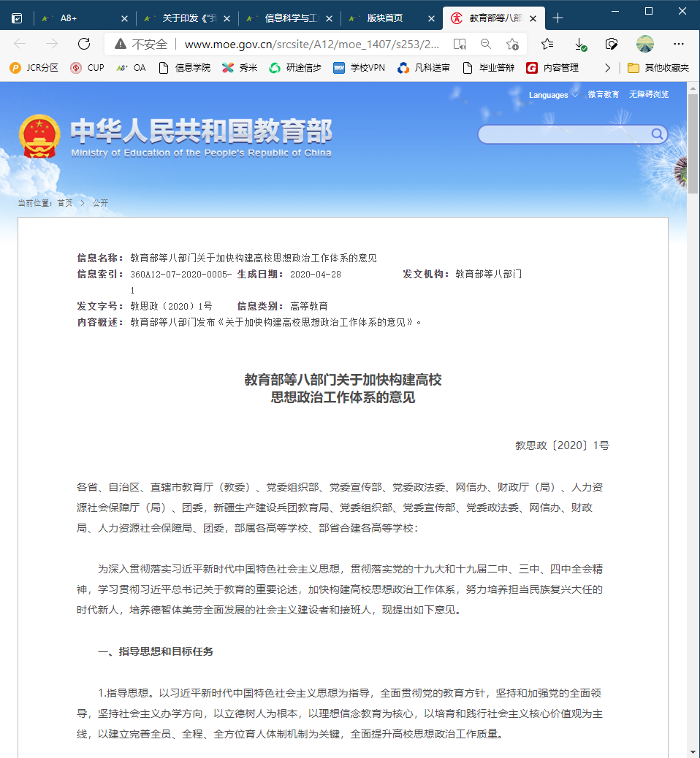
Task: Click the site search input field
Action: pyautogui.click(x=563, y=134)
